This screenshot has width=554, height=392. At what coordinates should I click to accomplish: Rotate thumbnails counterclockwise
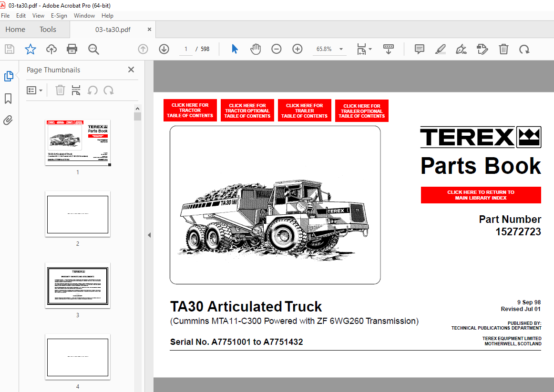[92, 90]
